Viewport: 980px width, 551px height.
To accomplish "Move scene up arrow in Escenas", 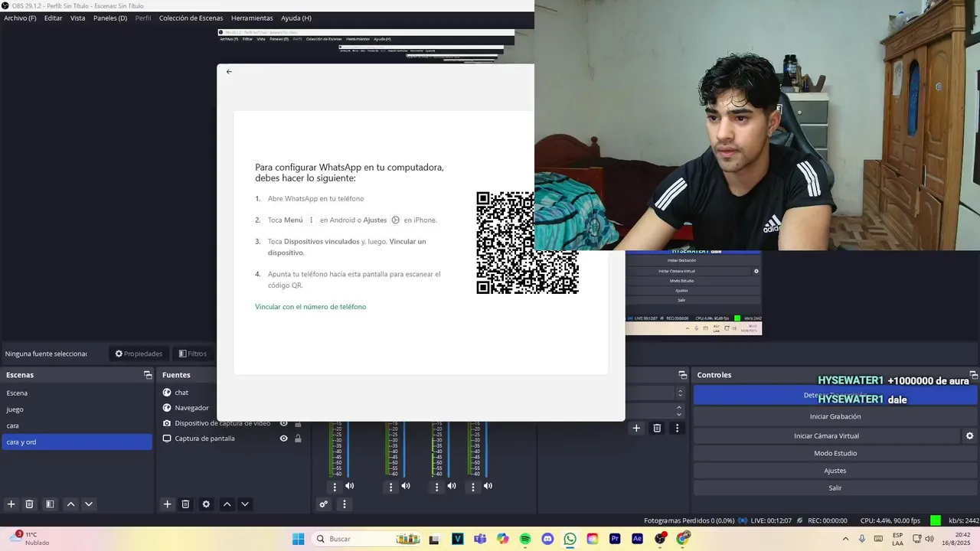I will [x=70, y=504].
